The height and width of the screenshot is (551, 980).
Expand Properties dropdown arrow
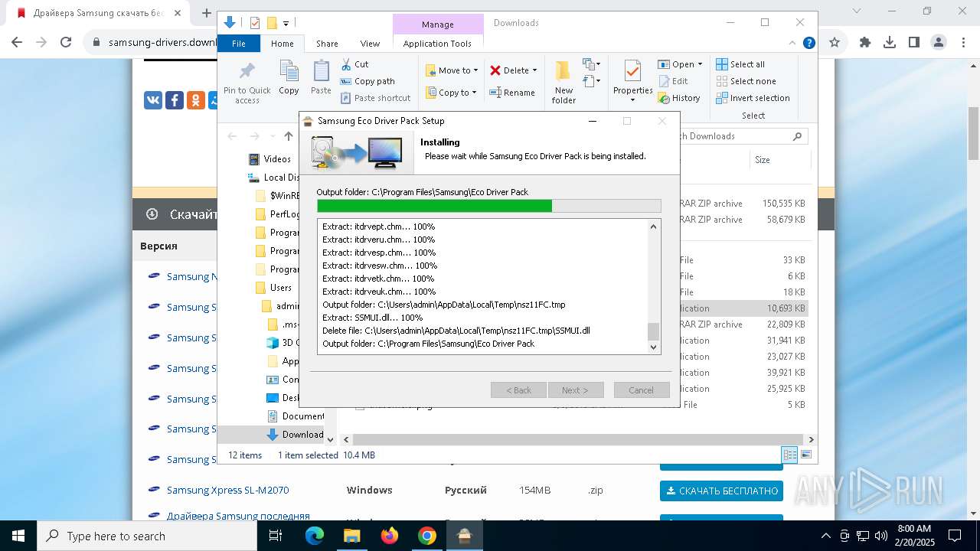[x=632, y=100]
